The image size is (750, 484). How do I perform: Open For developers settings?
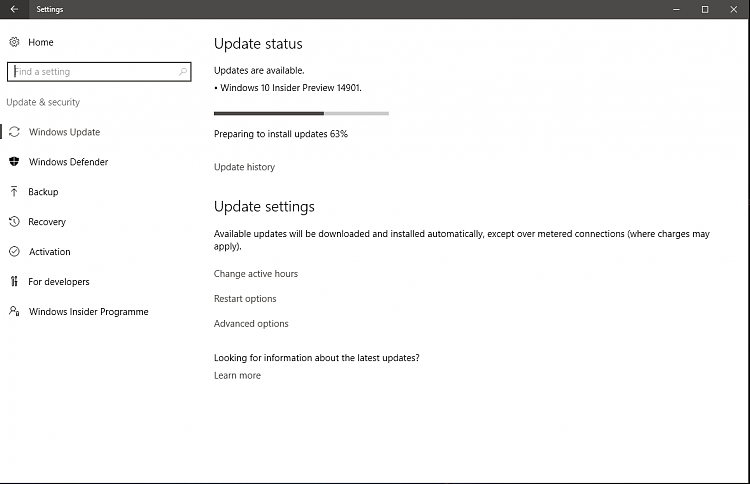pyautogui.click(x=59, y=282)
